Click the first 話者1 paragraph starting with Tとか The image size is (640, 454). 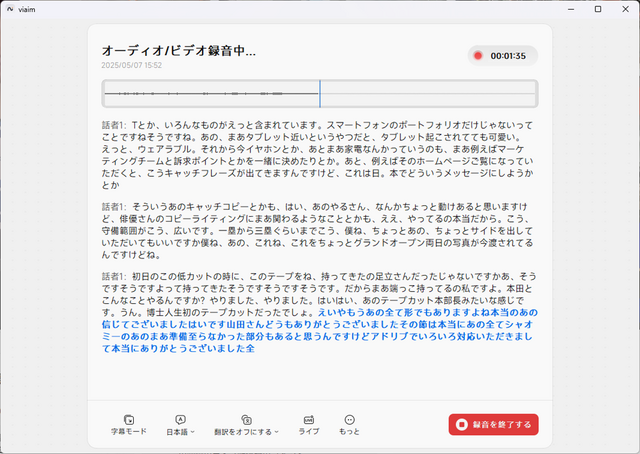[x=318, y=155]
